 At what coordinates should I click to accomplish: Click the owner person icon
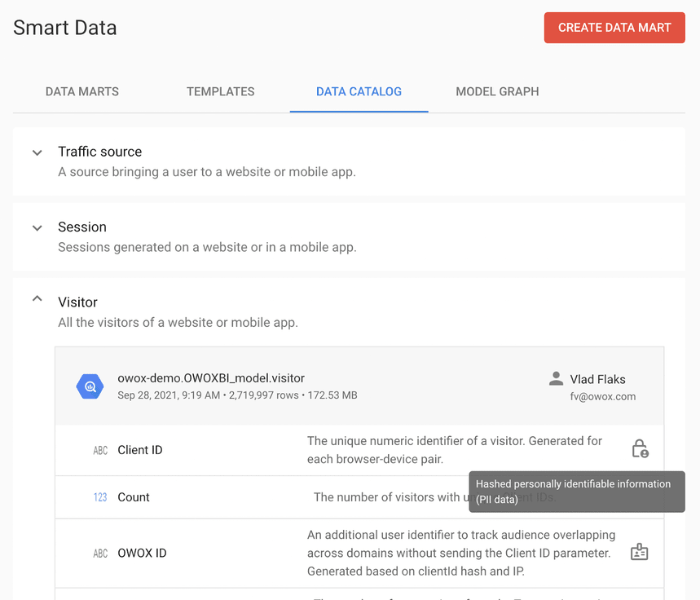557,378
